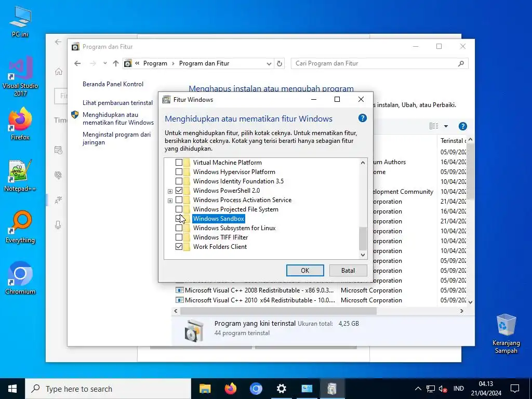532x399 pixels.
Task: Go back in the Settings window behind
Action: (58, 42)
